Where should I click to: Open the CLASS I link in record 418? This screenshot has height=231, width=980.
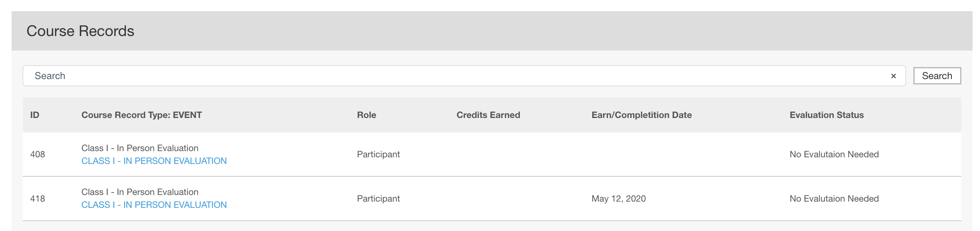point(154,205)
